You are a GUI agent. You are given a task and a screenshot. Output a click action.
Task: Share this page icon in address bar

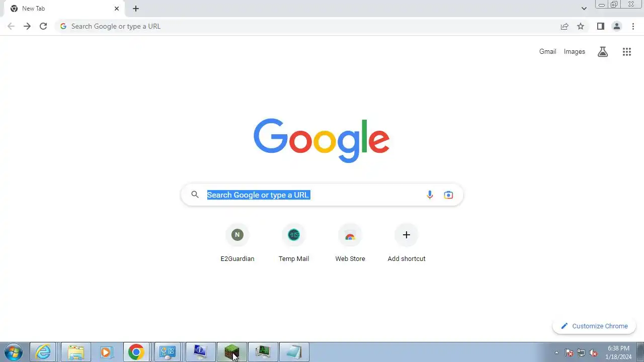coord(565,26)
